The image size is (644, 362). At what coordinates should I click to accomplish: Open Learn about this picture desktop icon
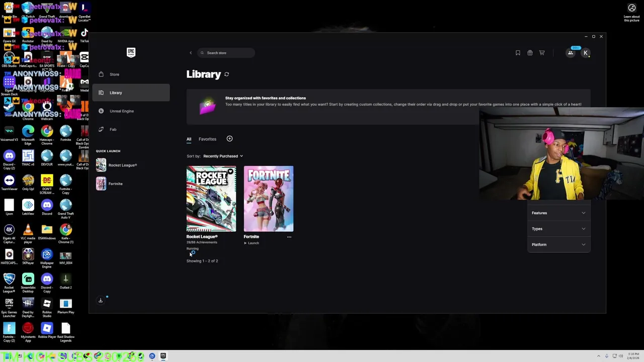tap(631, 13)
